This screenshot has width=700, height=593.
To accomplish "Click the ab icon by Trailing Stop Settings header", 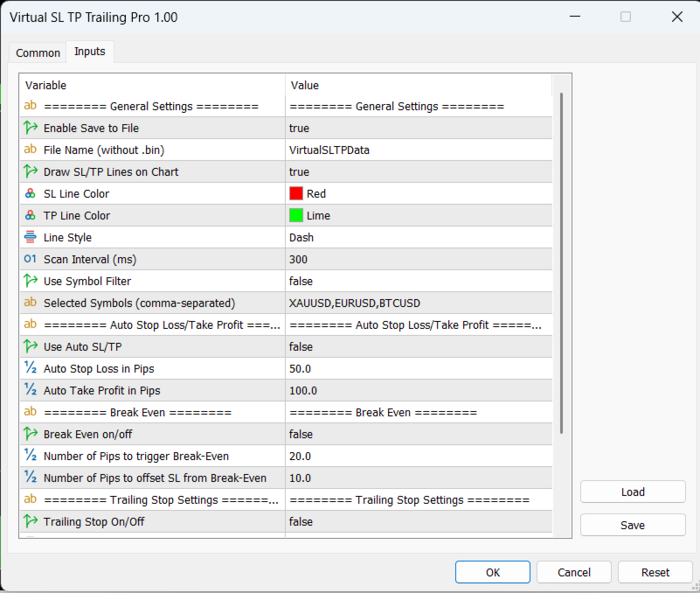I will point(31,499).
